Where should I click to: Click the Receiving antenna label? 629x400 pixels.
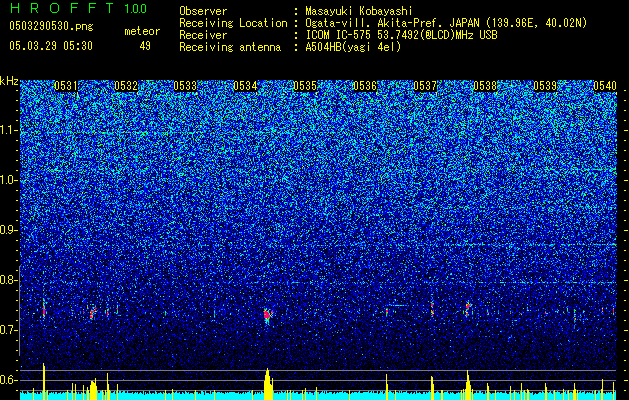point(230,47)
